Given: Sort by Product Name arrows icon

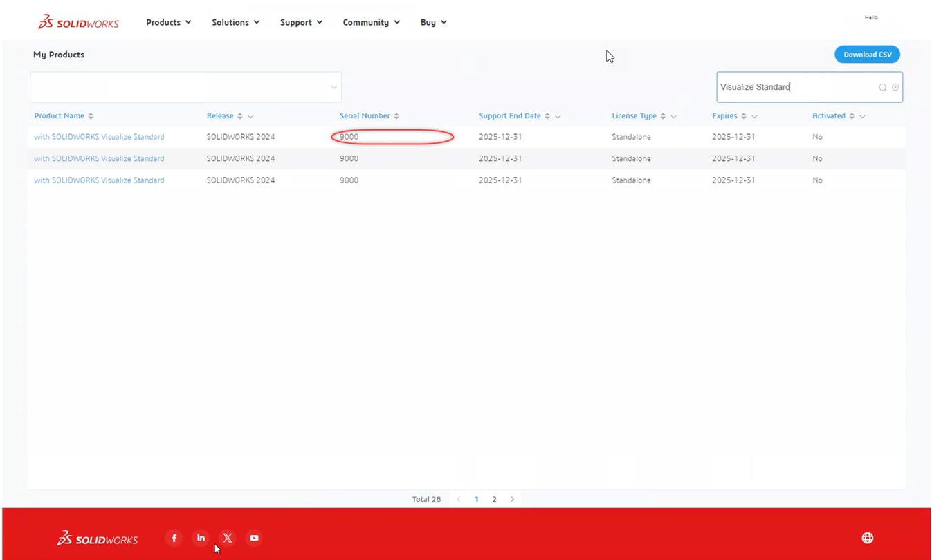Looking at the screenshot, I should pos(91,116).
